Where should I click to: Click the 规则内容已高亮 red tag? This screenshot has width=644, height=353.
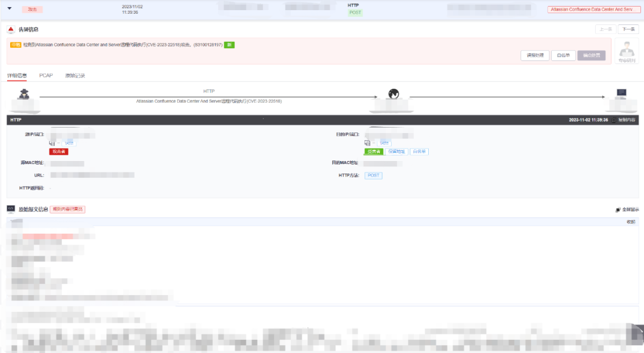[x=67, y=209]
